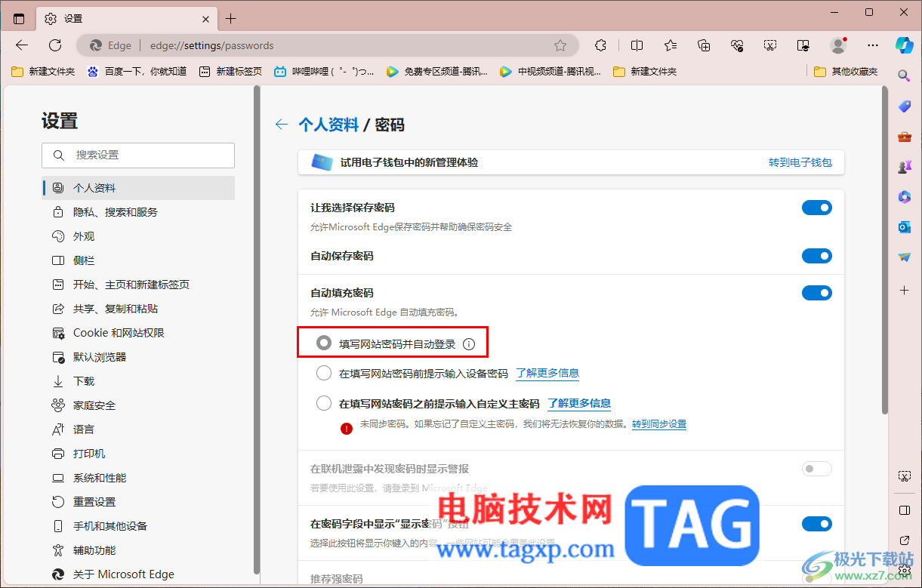Open the split screen icon
The width and height of the screenshot is (922, 588).
[637, 45]
